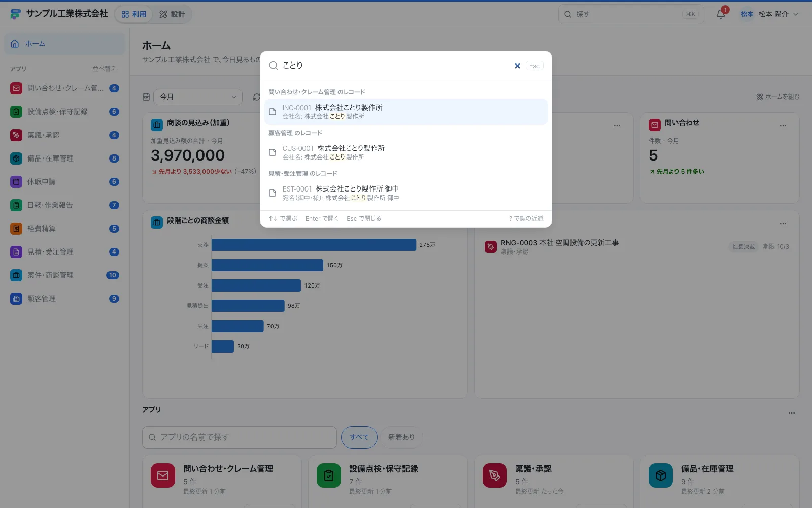Click ? で鍵の近道 shortcut hint

pos(526,219)
